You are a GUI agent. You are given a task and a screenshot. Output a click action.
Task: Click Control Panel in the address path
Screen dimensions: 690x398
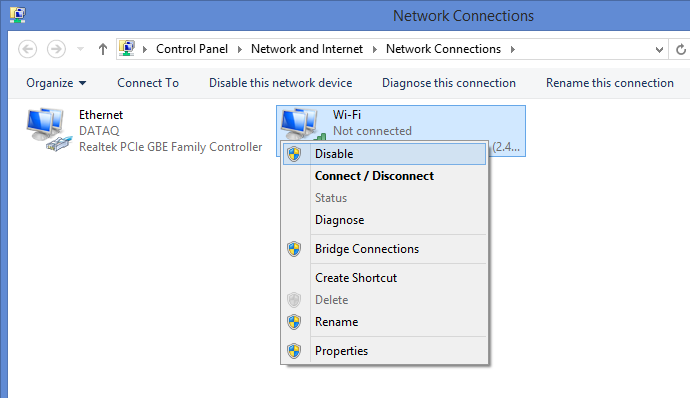tap(192, 49)
